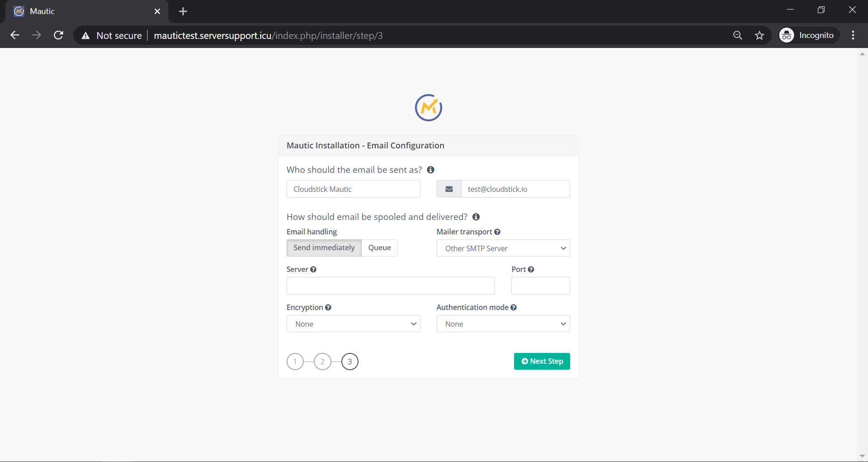Click info icon next to spooled and delivered
The width and height of the screenshot is (868, 462).
tap(476, 217)
